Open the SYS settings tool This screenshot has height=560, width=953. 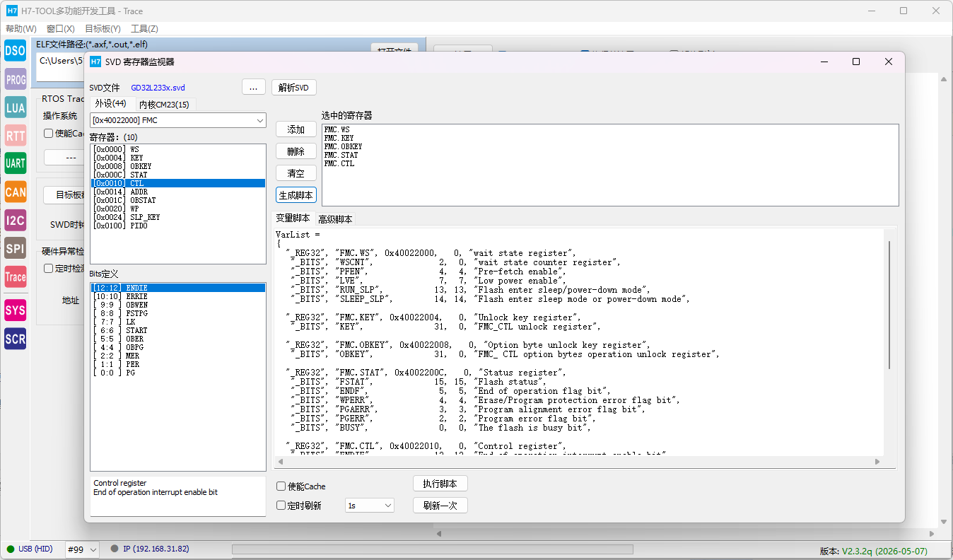(x=15, y=310)
